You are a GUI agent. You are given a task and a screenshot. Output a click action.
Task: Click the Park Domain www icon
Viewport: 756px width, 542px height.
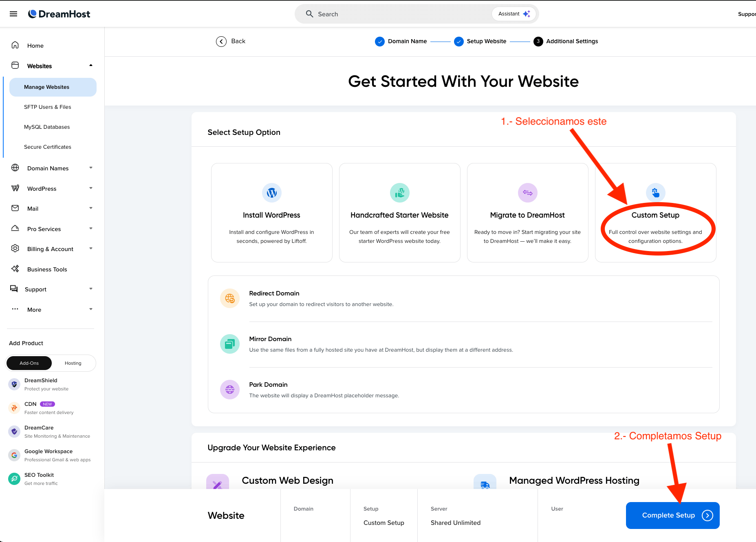[230, 390]
